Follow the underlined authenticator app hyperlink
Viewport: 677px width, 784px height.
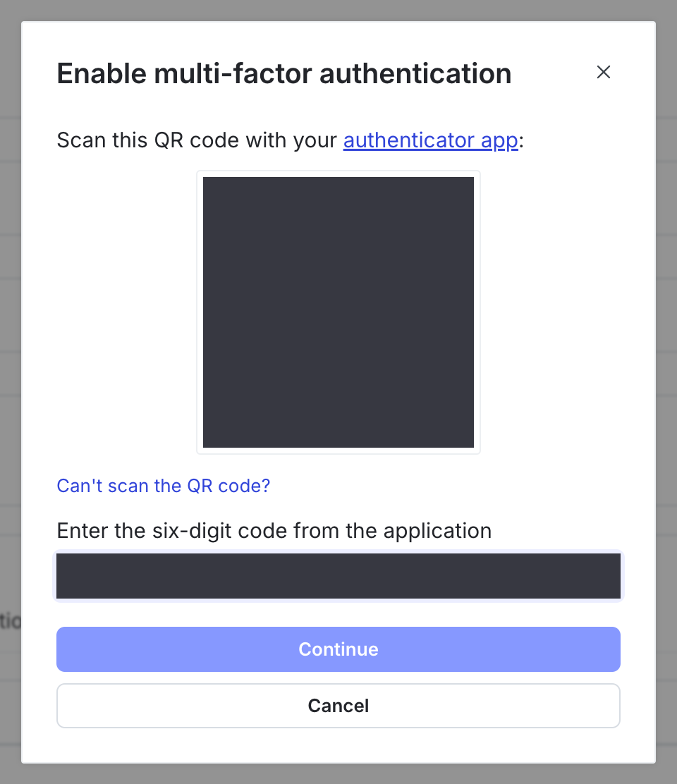click(430, 140)
